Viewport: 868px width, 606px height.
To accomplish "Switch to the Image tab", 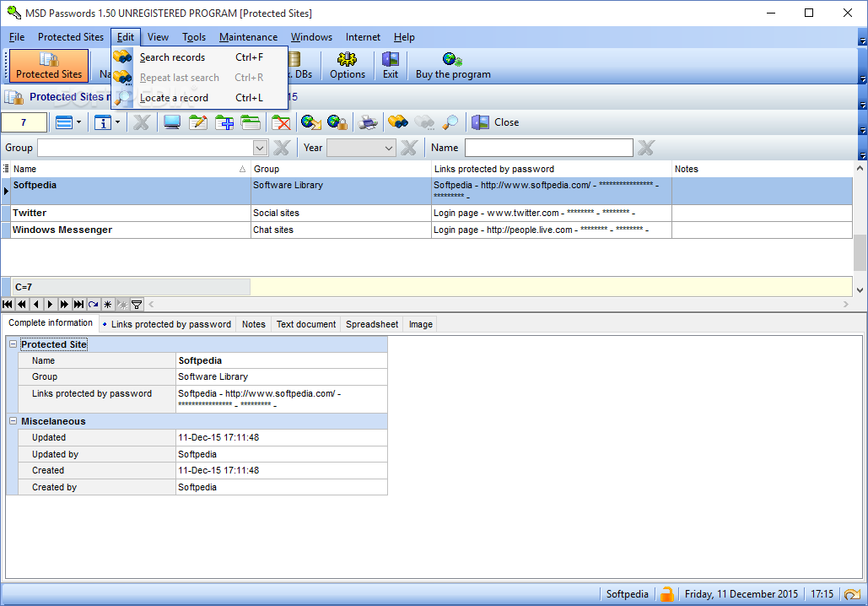I will pos(421,324).
